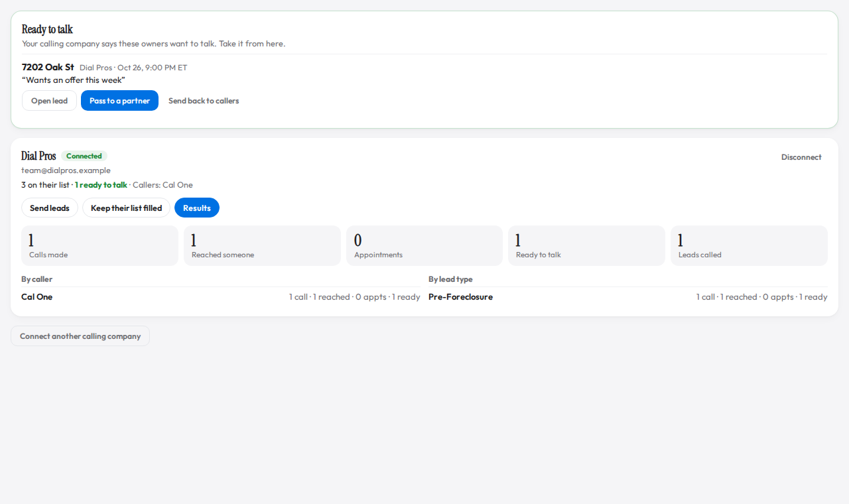
Task: Select the Calls made stat card
Action: pyautogui.click(x=99, y=246)
